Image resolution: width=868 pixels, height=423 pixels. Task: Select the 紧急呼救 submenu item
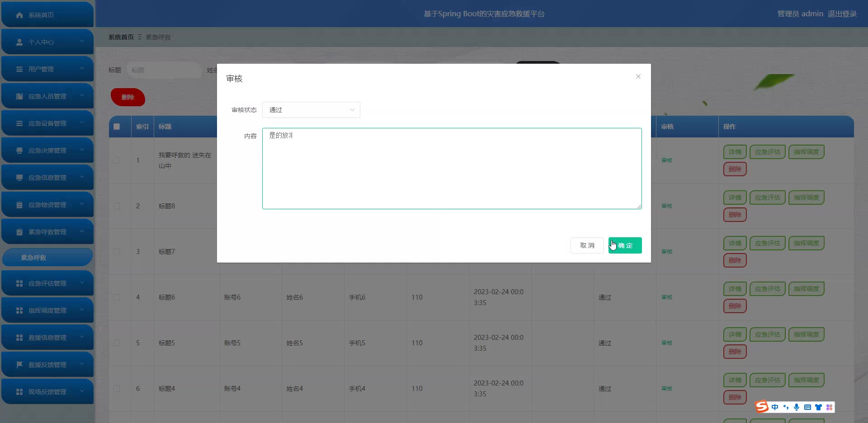coord(47,258)
